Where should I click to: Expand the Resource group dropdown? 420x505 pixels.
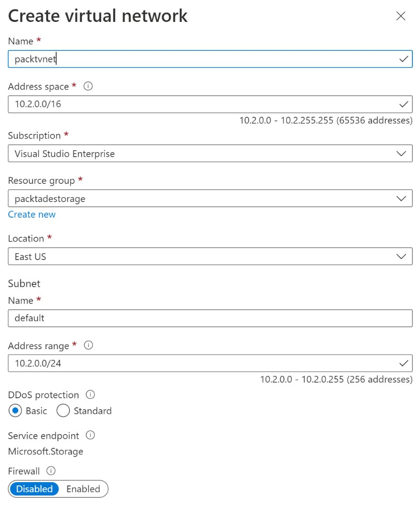pos(210,199)
